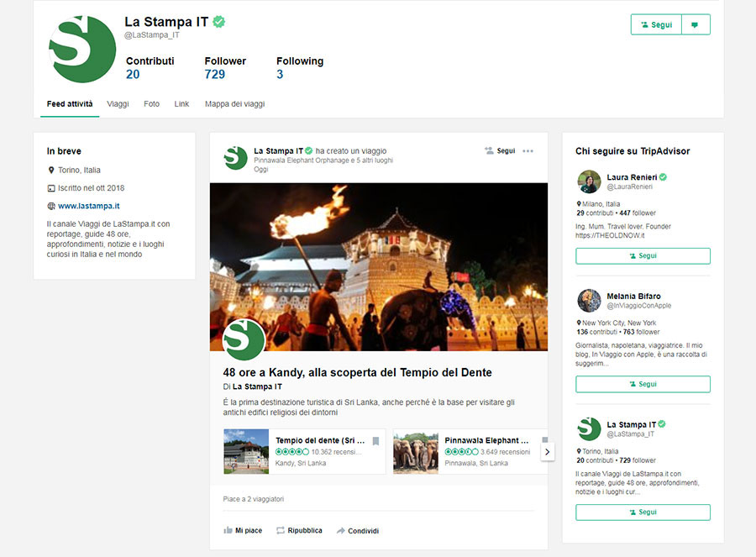The width and height of the screenshot is (756, 557).
Task: Open the www.lastampa.it website link
Action: 89,206
